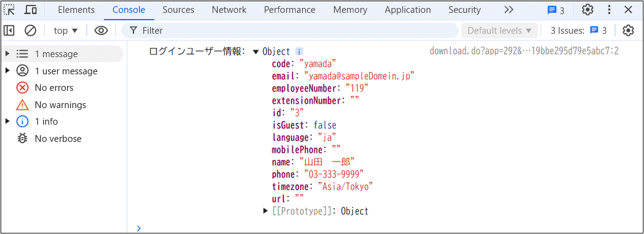Show more tabs with the double chevron

coord(509,10)
